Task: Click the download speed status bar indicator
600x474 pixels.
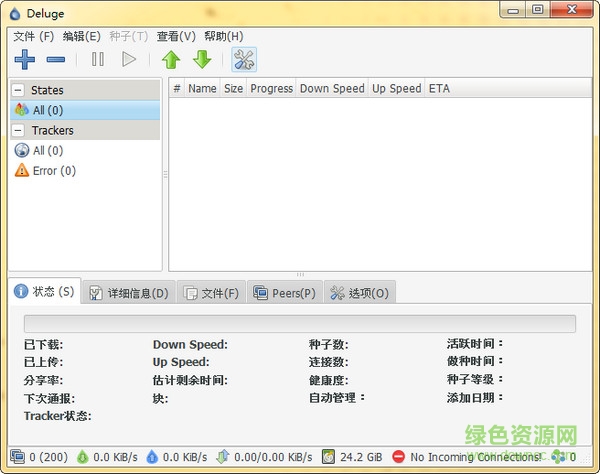Action: click(107, 457)
